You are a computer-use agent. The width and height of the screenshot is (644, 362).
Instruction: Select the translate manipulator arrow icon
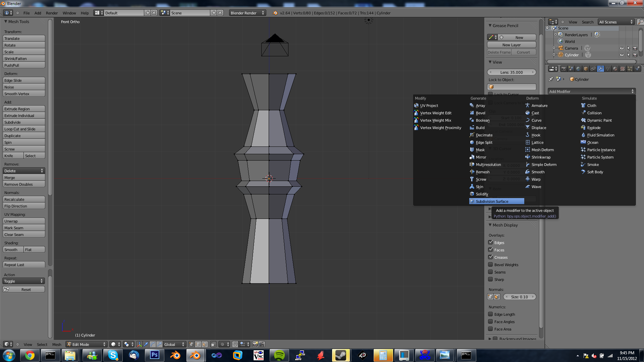tap(146, 344)
